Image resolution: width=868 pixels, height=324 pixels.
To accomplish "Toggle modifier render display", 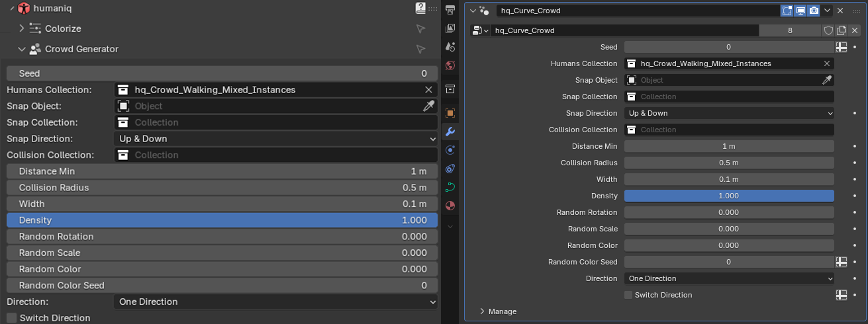I will (x=814, y=11).
